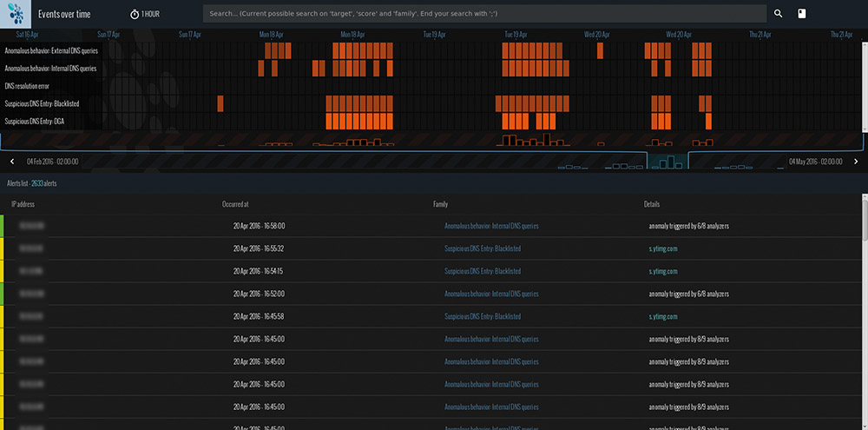Screen dimensions: 868x430
Task: Click the alerts list vertical scrollbar
Action: pyautogui.click(x=864, y=226)
